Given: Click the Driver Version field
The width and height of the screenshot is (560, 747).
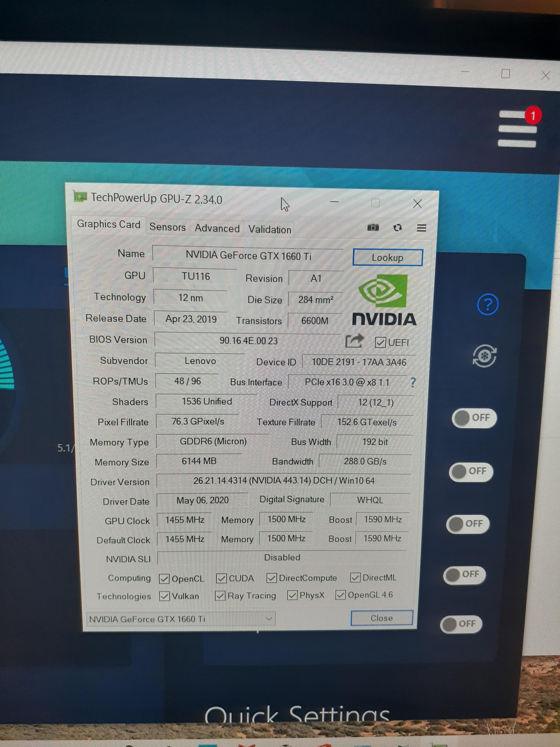Looking at the screenshot, I should coord(284,481).
